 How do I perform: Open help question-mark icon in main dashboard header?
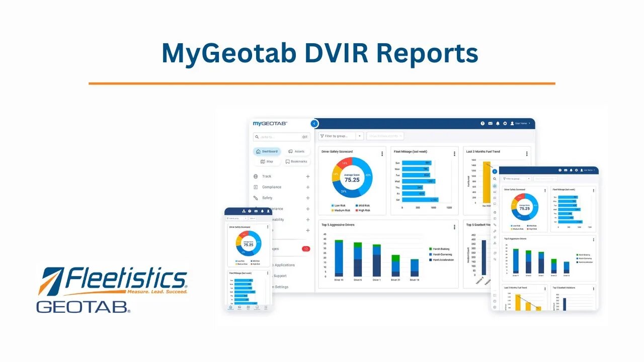pos(482,123)
